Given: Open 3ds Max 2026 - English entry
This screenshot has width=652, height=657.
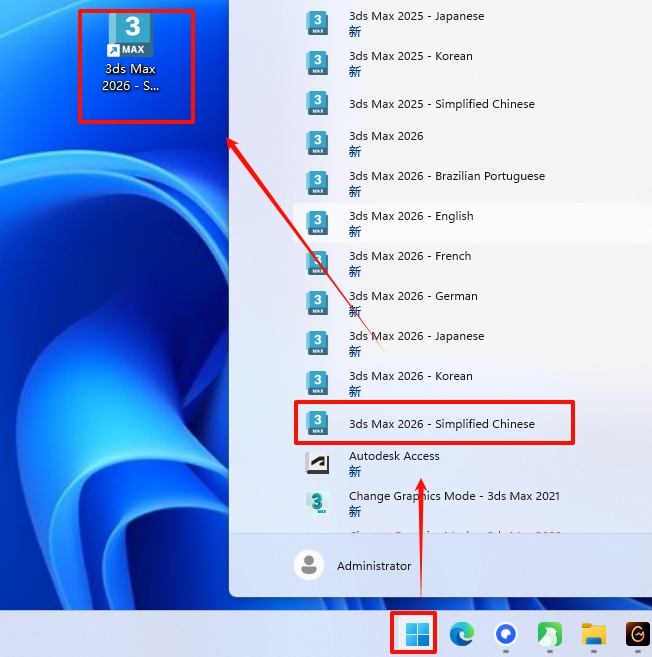Looking at the screenshot, I should tap(411, 217).
